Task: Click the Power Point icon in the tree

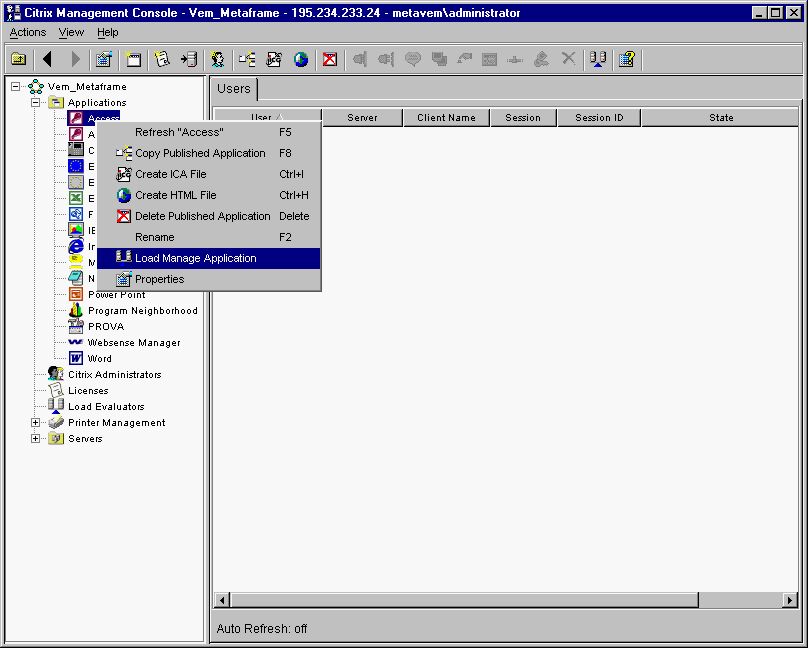Action: [76, 294]
